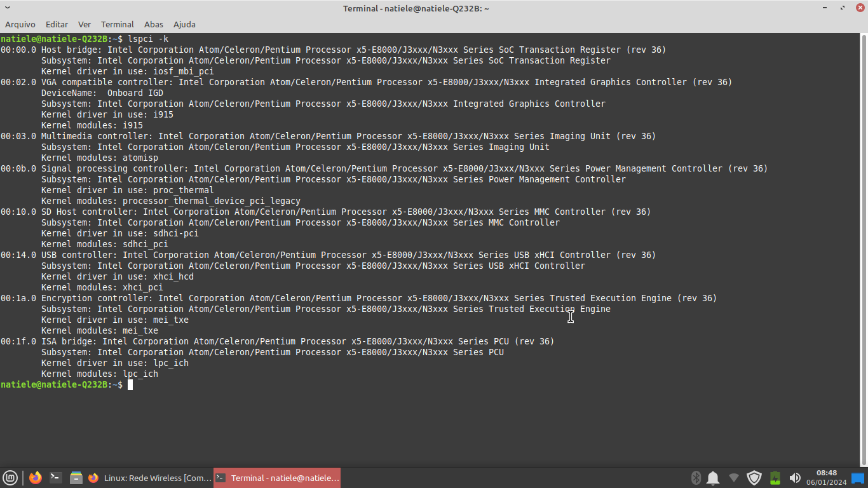Maximize toggle for the Terminal window
The width and height of the screenshot is (868, 488).
click(843, 8)
